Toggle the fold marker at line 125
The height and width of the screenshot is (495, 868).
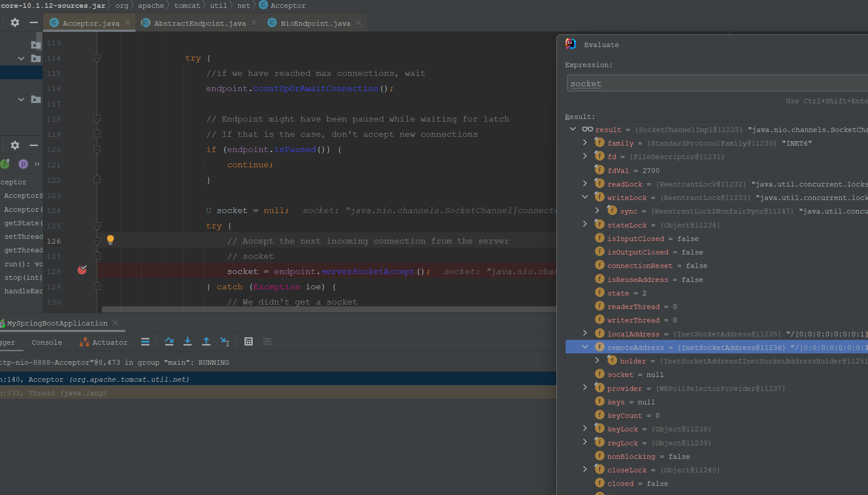97,226
